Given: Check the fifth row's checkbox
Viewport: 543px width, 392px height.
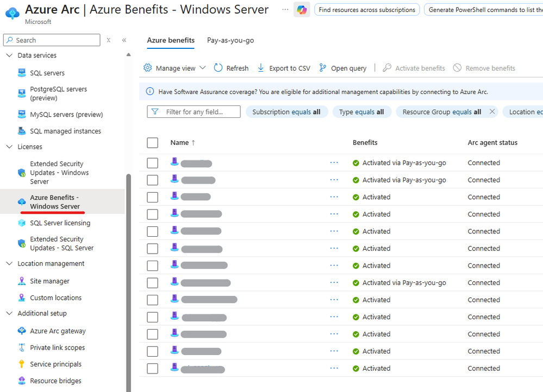Looking at the screenshot, I should (x=152, y=231).
